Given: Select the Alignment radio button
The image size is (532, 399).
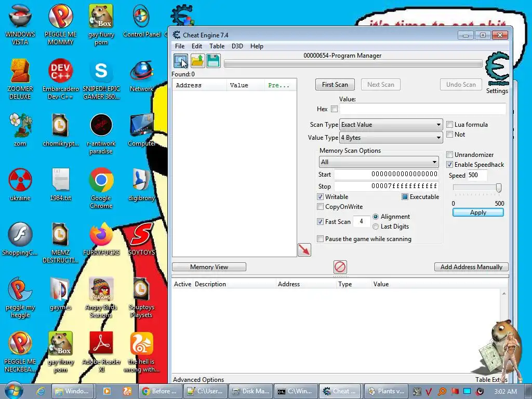Looking at the screenshot, I should pyautogui.click(x=376, y=217).
